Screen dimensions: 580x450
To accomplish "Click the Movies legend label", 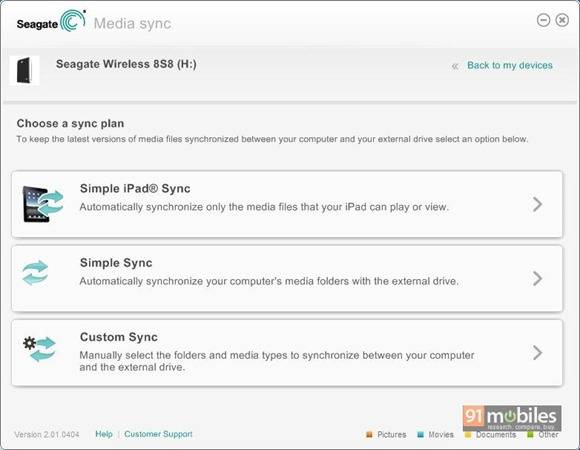I will tap(441, 434).
